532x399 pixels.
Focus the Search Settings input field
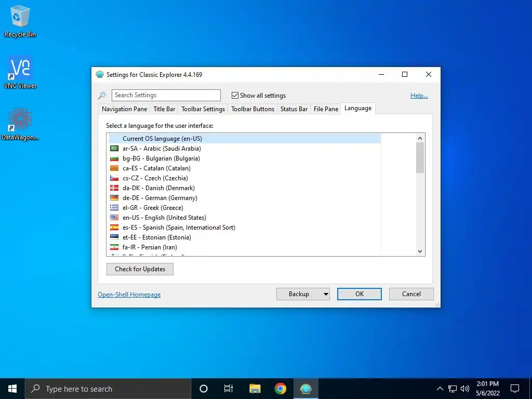tap(166, 96)
